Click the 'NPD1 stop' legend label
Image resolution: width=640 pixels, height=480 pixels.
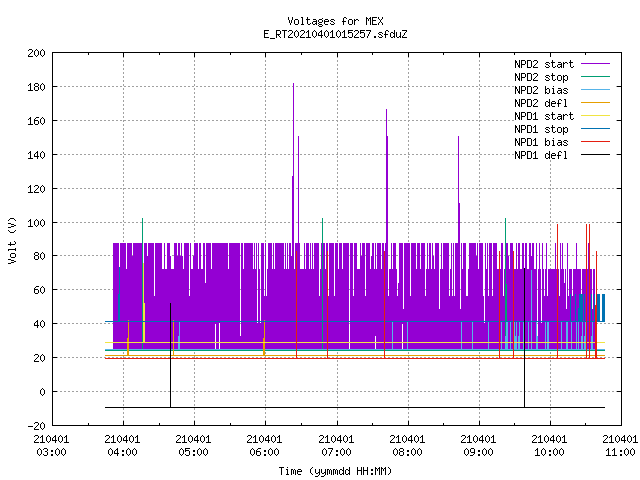pos(541,129)
